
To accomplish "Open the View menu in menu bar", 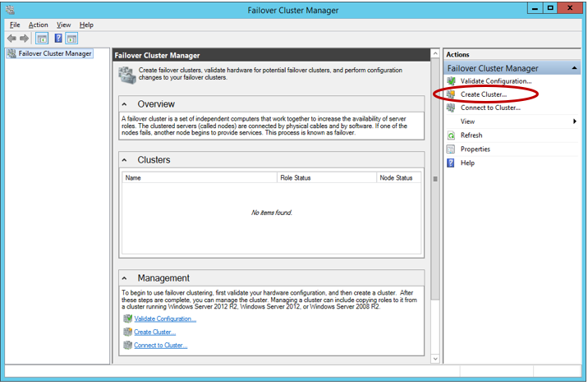I will click(64, 25).
